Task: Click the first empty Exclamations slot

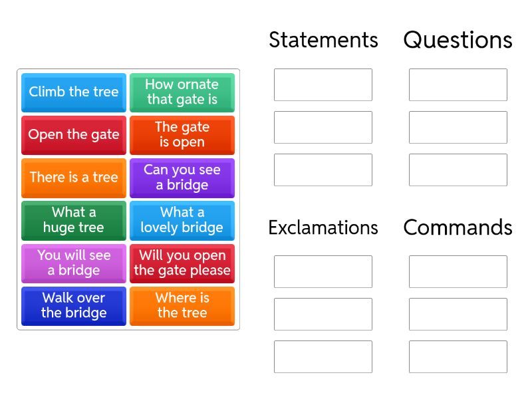Action: coord(323,272)
